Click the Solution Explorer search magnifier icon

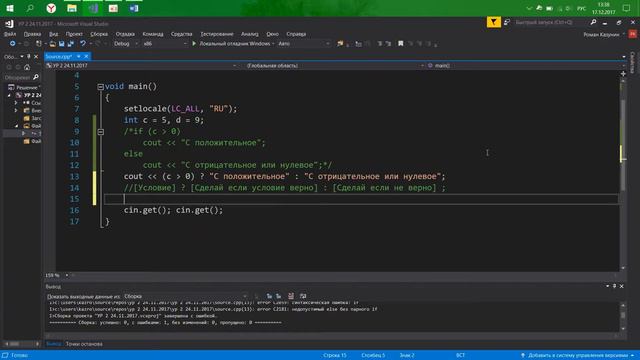(x=36, y=77)
